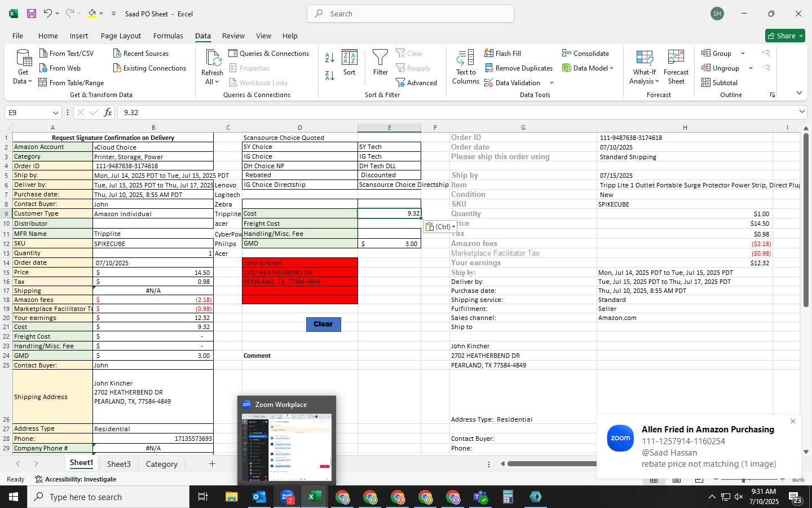Open Existing Connections
Image resolution: width=812 pixels, height=508 pixels.
click(x=149, y=68)
